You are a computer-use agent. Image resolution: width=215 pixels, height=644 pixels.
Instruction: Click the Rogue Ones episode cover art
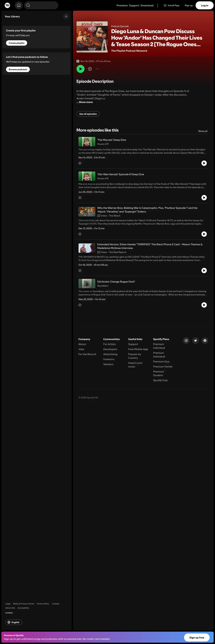tap(92, 37)
